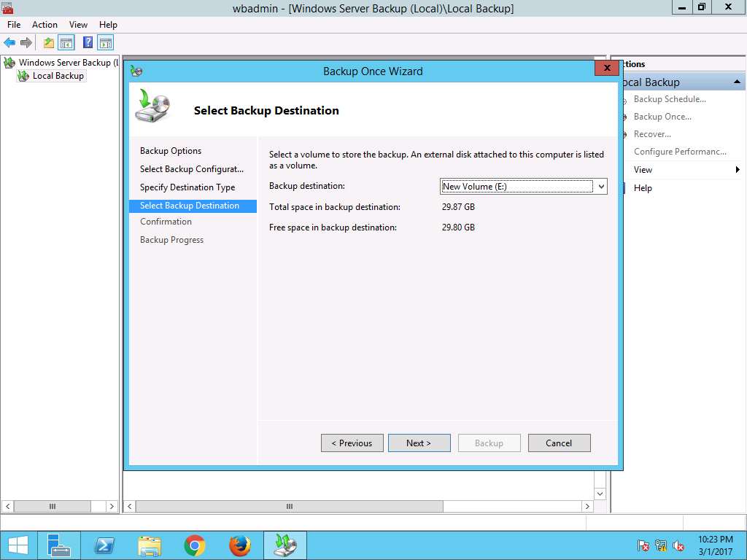Click the 29.87 GB total space value
Image resolution: width=747 pixels, height=560 pixels.
click(458, 206)
